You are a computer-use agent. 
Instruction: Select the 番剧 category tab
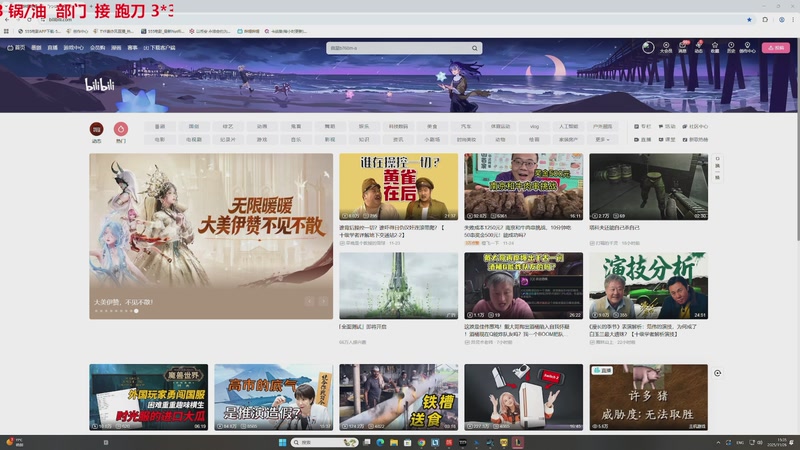coord(160,126)
